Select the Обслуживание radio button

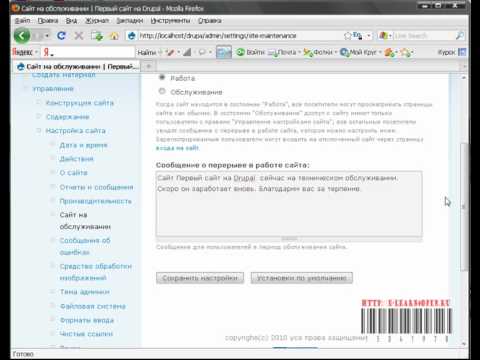[162, 91]
